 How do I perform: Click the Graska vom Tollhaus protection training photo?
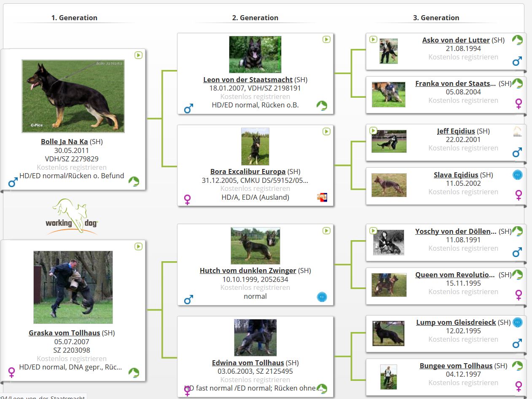(x=73, y=287)
